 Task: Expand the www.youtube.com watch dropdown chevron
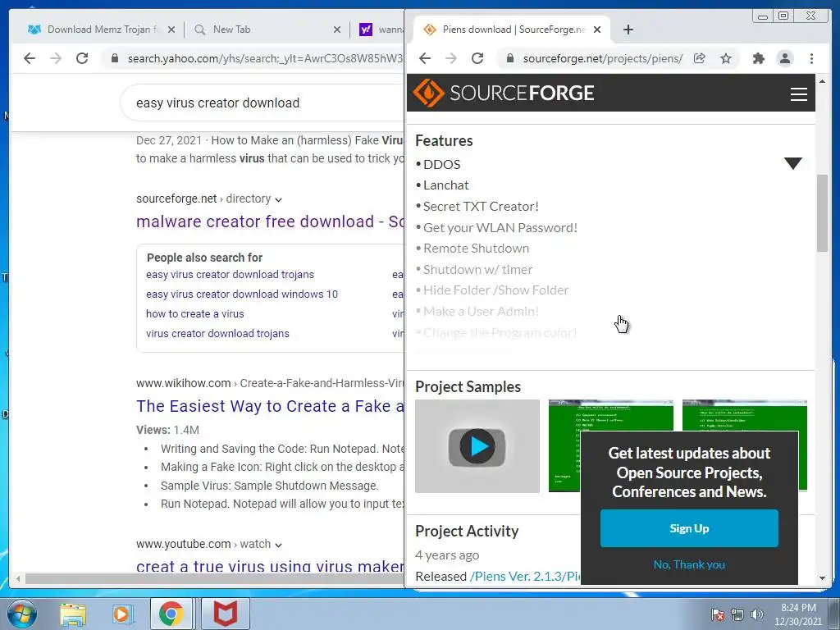click(x=279, y=545)
